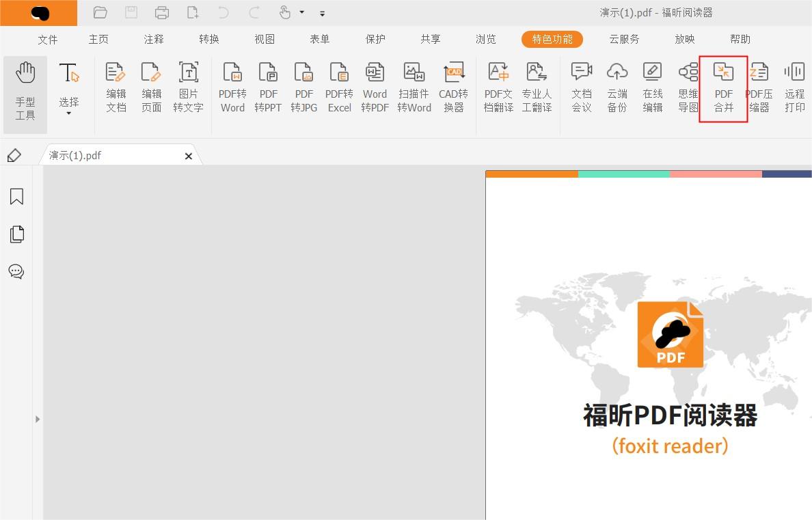812x520 pixels.
Task: Open the PDF合并 merge tool
Action: tap(723, 87)
